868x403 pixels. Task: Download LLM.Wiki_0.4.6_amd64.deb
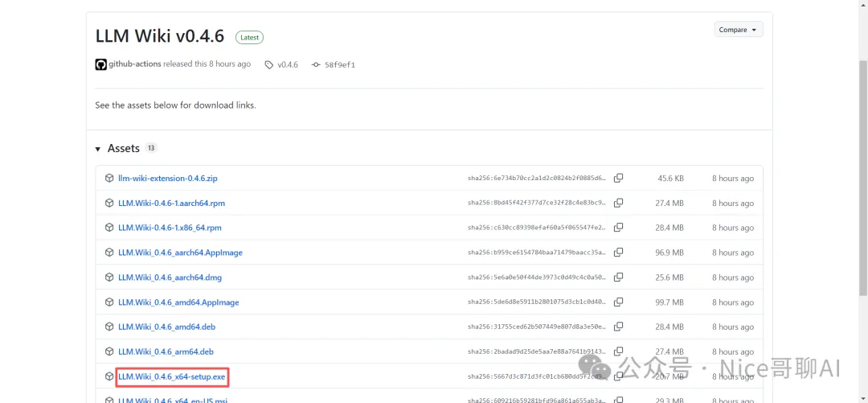[x=166, y=327]
